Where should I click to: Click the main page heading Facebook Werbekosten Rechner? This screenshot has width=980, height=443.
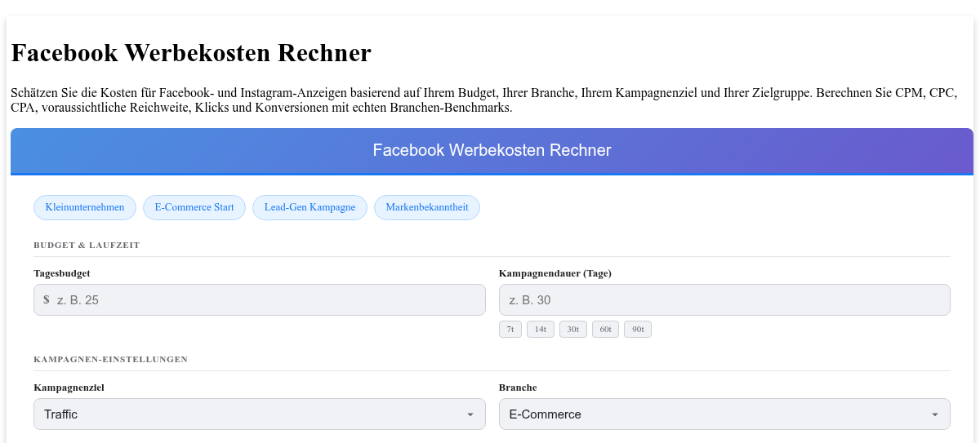[191, 53]
